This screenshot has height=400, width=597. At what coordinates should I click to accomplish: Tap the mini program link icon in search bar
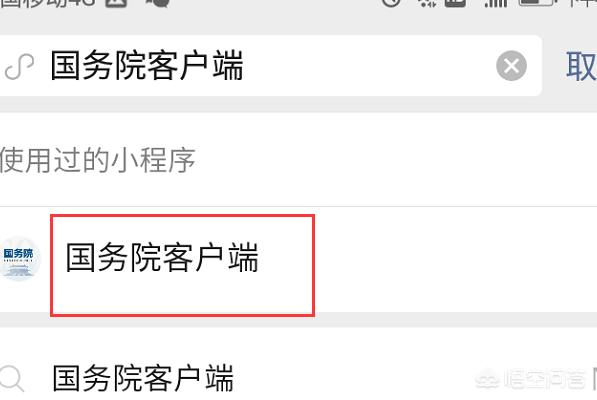coord(19,67)
